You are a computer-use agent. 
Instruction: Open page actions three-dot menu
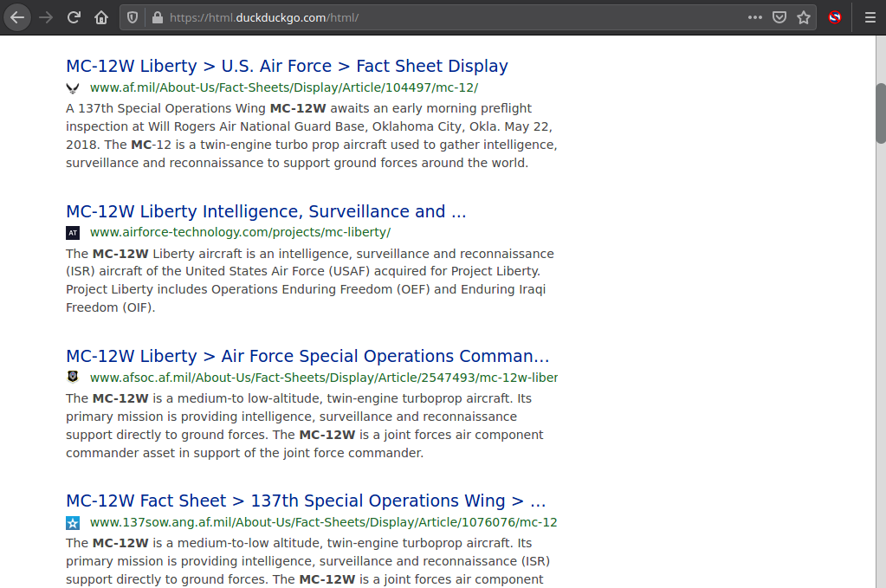755,17
